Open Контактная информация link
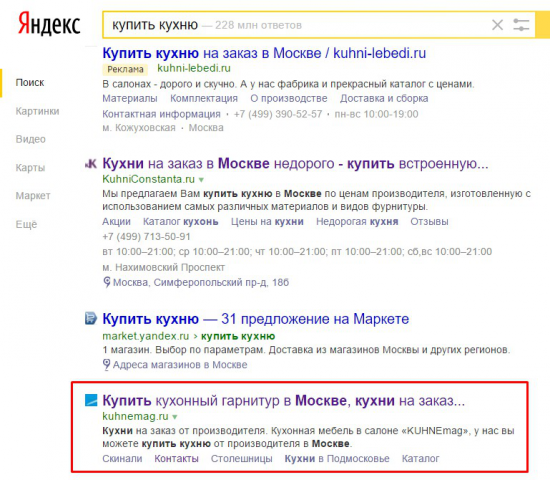550x480 pixels. point(161,114)
